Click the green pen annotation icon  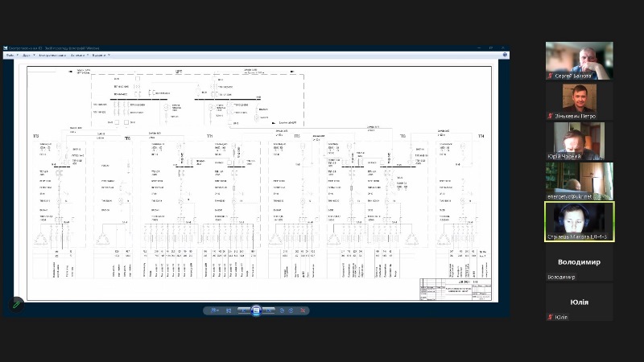pos(16,305)
